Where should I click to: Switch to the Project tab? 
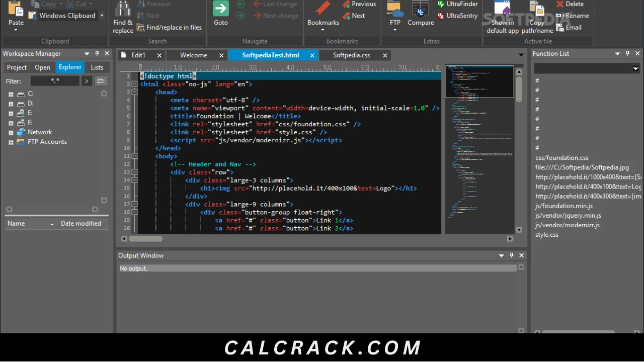pyautogui.click(x=17, y=67)
